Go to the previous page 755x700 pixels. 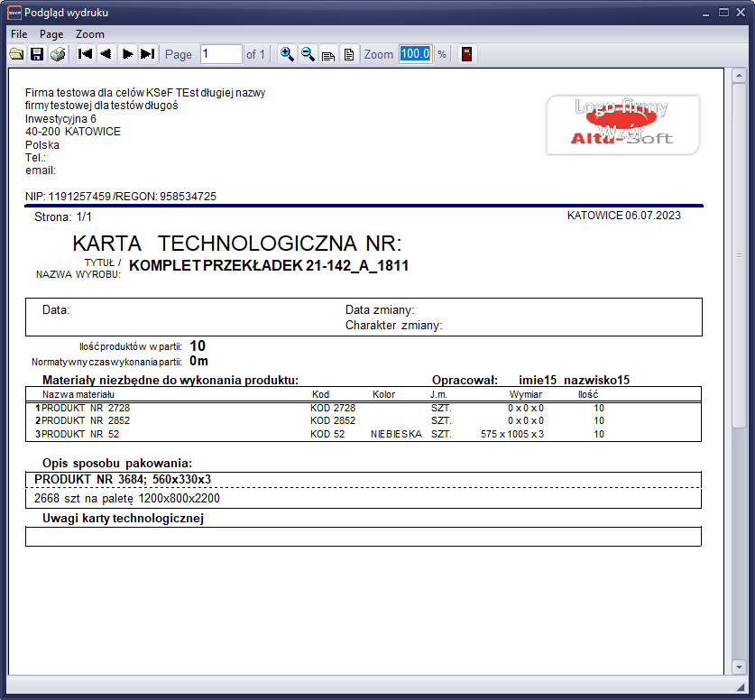click(x=106, y=54)
